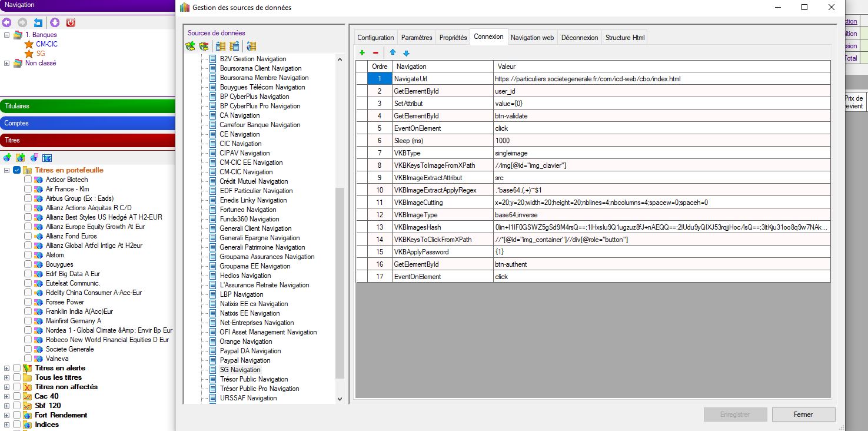Click the sources list scrollbar down arrow

340,399
